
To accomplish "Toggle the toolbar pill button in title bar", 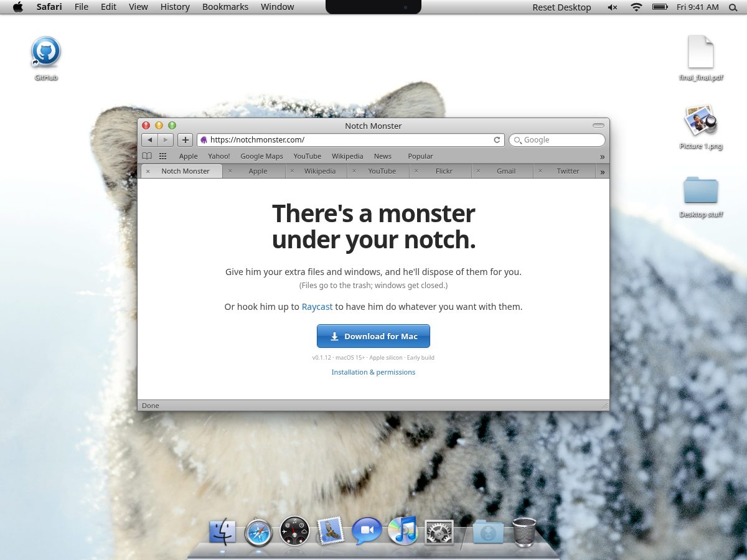I will coord(599,126).
